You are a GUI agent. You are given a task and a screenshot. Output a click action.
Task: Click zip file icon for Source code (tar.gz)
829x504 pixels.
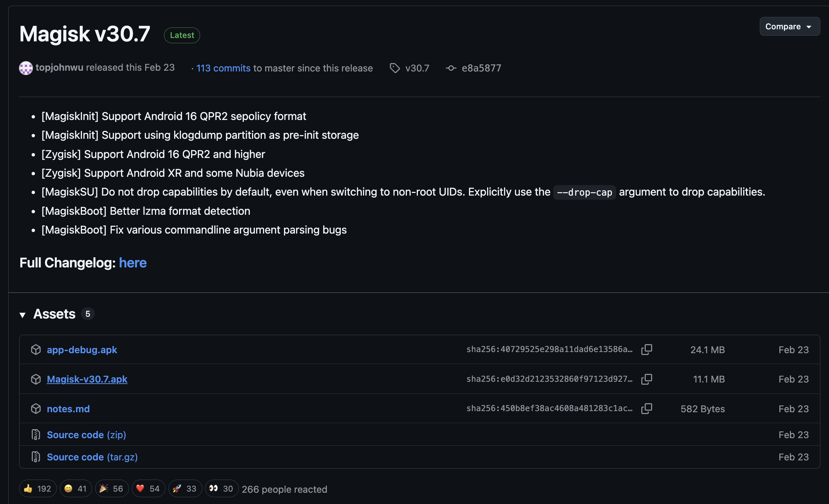pyautogui.click(x=36, y=457)
